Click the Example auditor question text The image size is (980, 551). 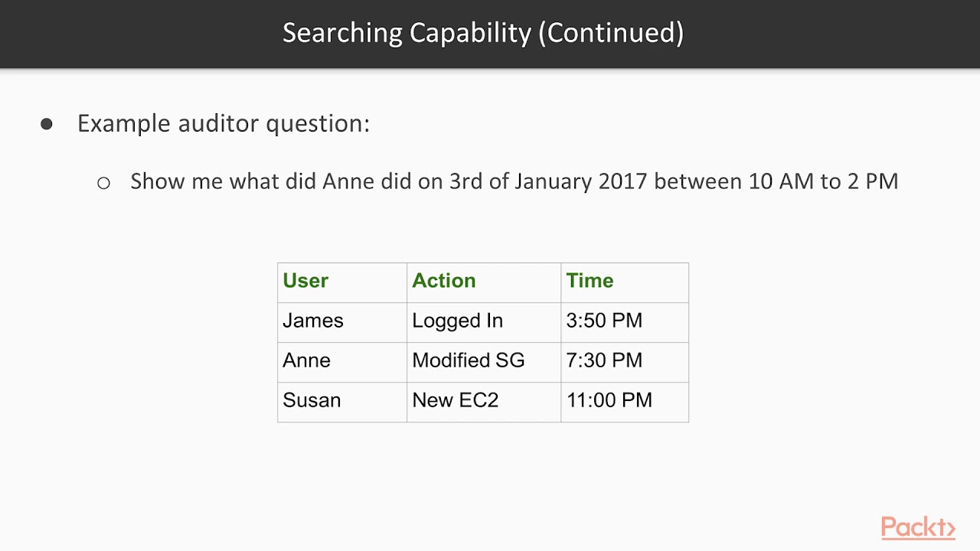[223, 123]
